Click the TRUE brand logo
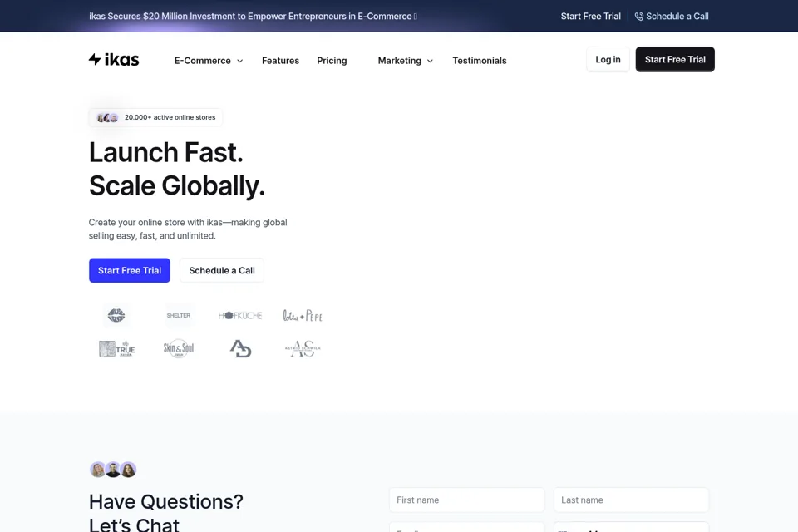This screenshot has height=532, width=798. 116,349
